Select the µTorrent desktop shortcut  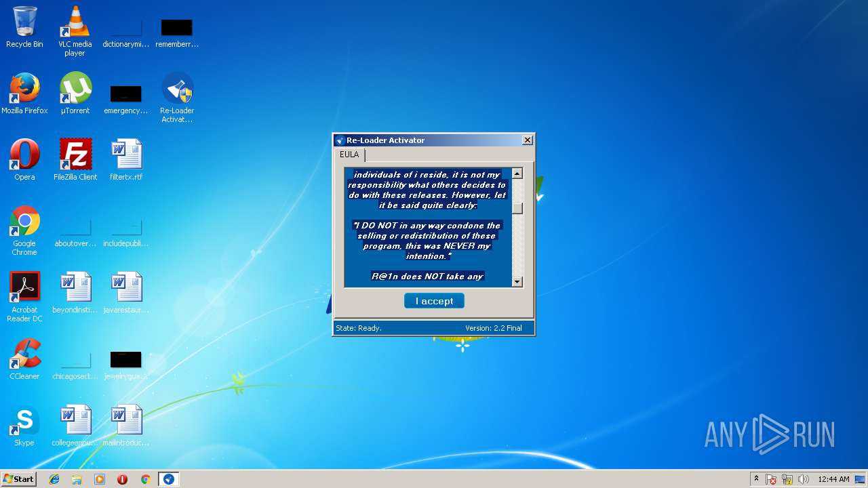[x=75, y=94]
